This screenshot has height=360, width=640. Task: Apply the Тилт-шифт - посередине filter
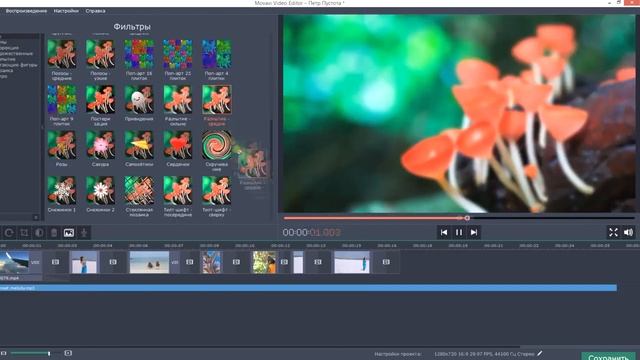point(178,191)
